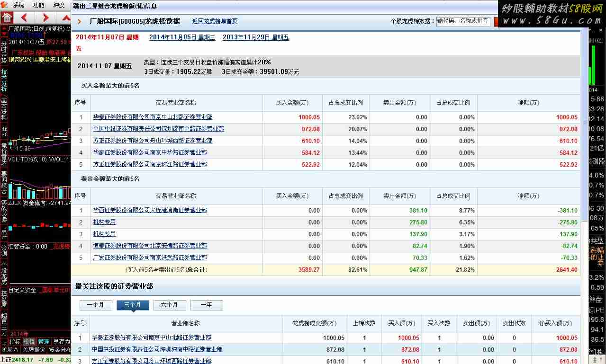Click the 买入金额(万) column header in buyers table
This screenshot has width=606, height=364.
coord(292,103)
